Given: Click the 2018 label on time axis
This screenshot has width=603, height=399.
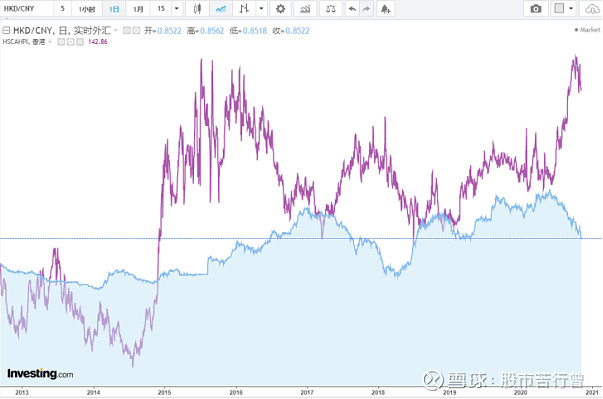Looking at the screenshot, I should [x=378, y=392].
